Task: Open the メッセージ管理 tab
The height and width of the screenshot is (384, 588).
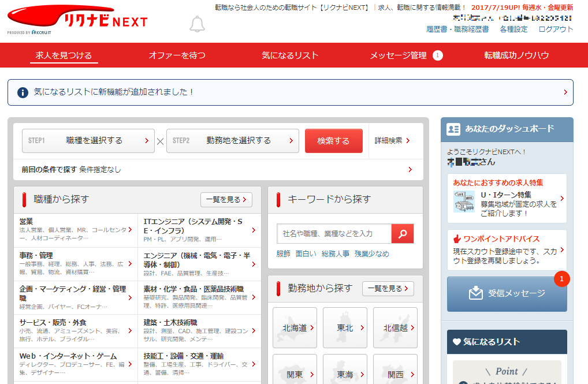Action: pos(398,55)
